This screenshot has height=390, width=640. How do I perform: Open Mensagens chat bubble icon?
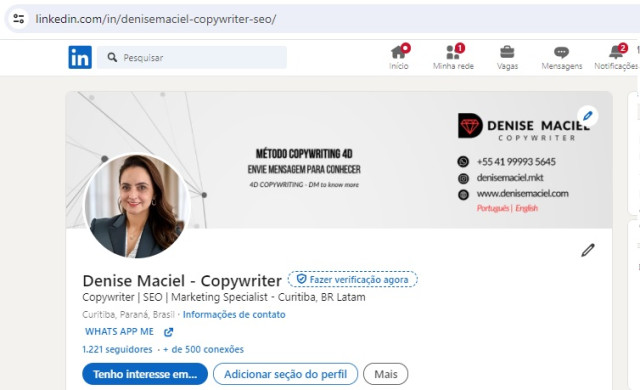pyautogui.click(x=561, y=52)
